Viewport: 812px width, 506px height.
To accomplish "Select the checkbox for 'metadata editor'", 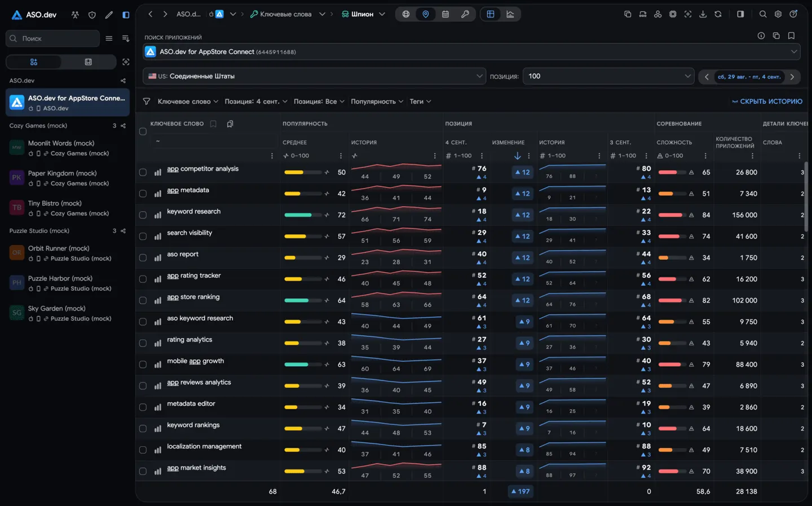I will [x=143, y=407].
